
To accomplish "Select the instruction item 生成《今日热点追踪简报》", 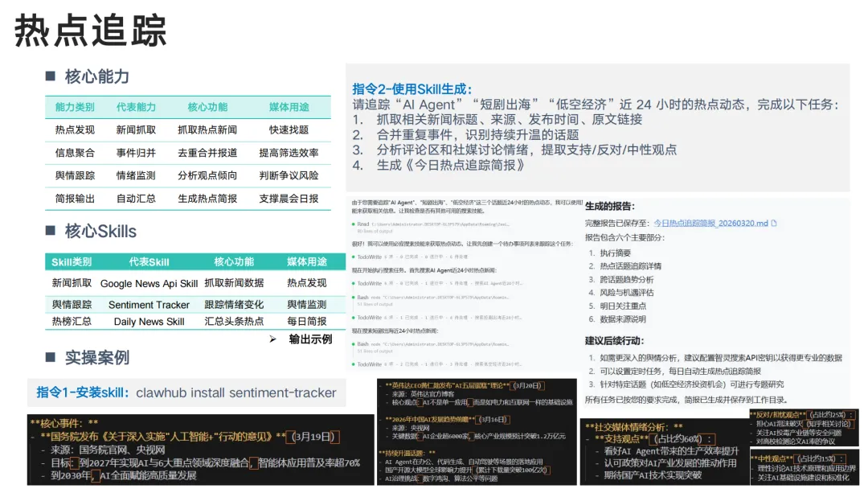I will [x=451, y=165].
